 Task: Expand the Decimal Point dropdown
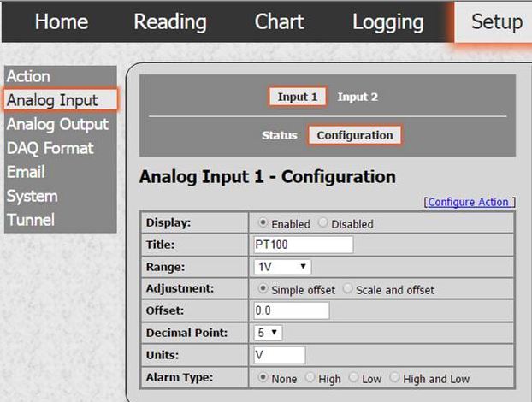(x=269, y=333)
